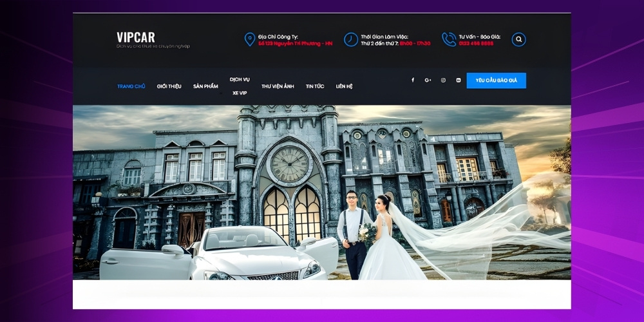Click the red hotline phone number
The width and height of the screenshot is (644, 322).
pos(477,44)
